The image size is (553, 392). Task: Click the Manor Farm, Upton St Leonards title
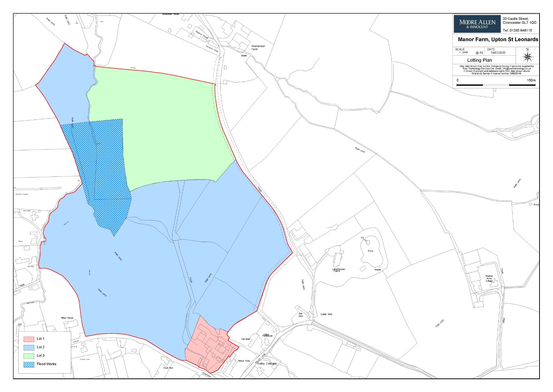498,39
